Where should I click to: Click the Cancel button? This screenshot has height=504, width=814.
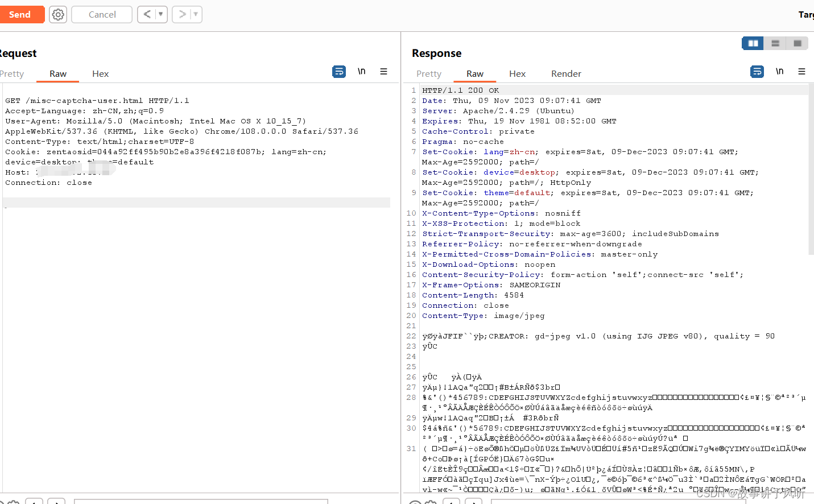(x=102, y=14)
